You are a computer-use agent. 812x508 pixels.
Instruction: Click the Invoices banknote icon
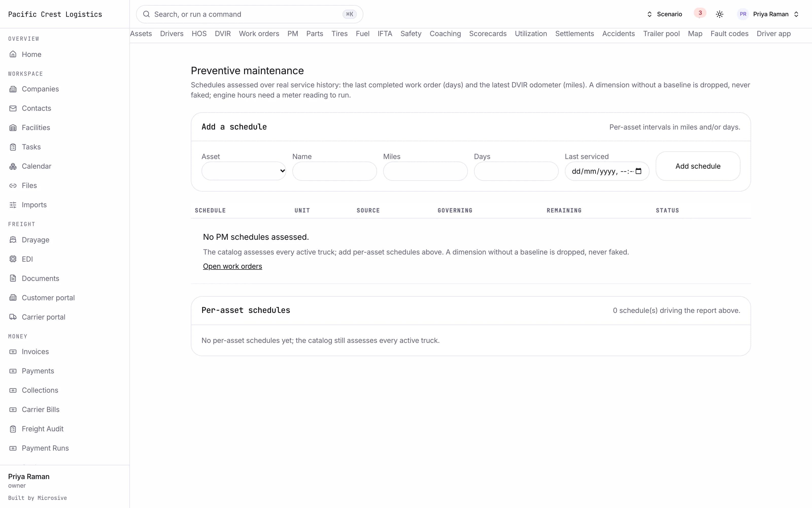[13, 352]
